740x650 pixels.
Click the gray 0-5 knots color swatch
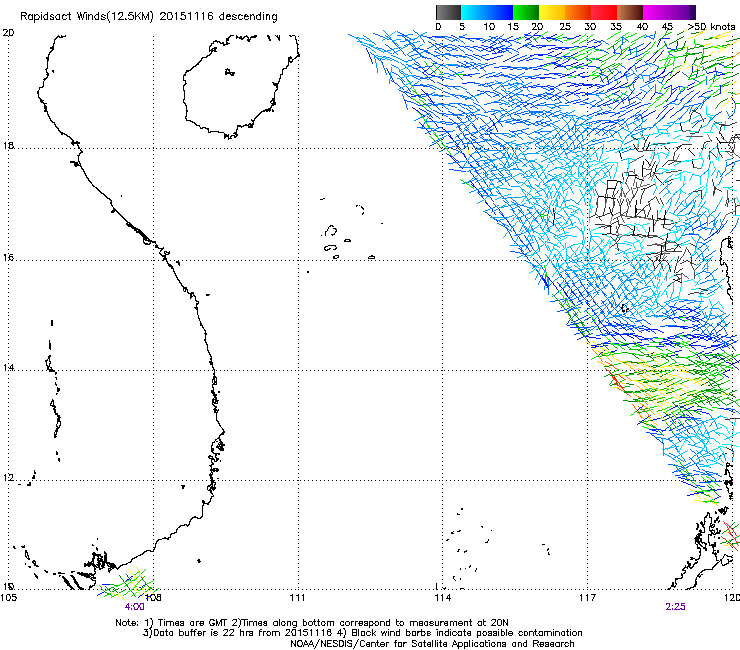(x=448, y=12)
